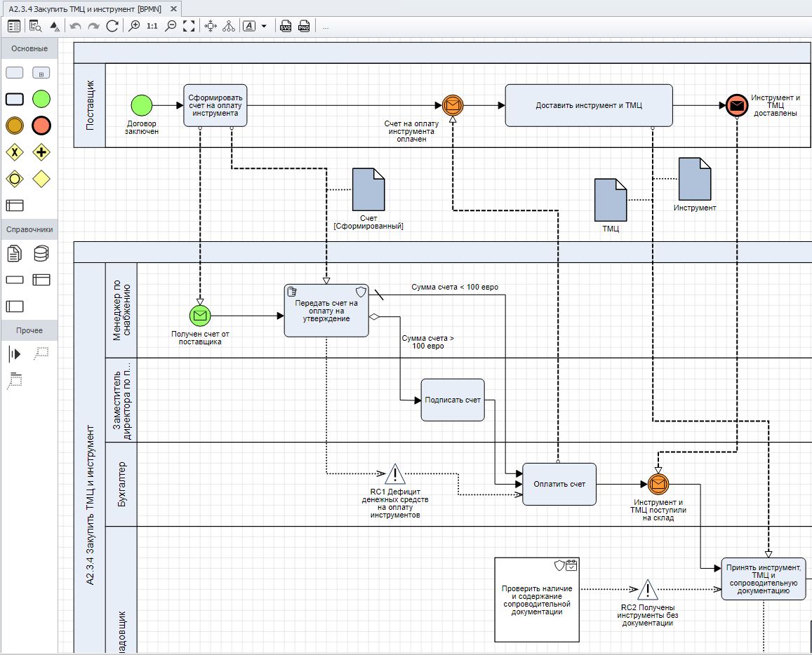Viewport: 812px width, 655px height.
Task: Collapse the Прочее palette section
Action: point(29,330)
